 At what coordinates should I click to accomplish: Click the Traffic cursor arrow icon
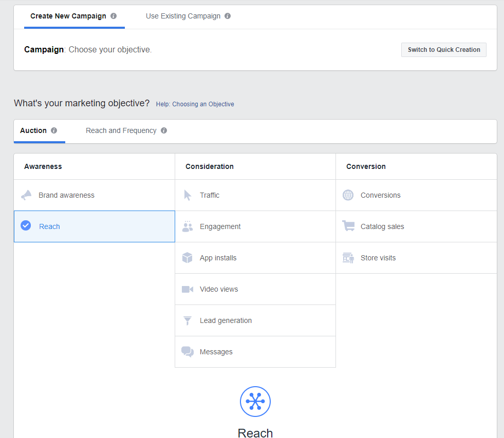click(188, 195)
